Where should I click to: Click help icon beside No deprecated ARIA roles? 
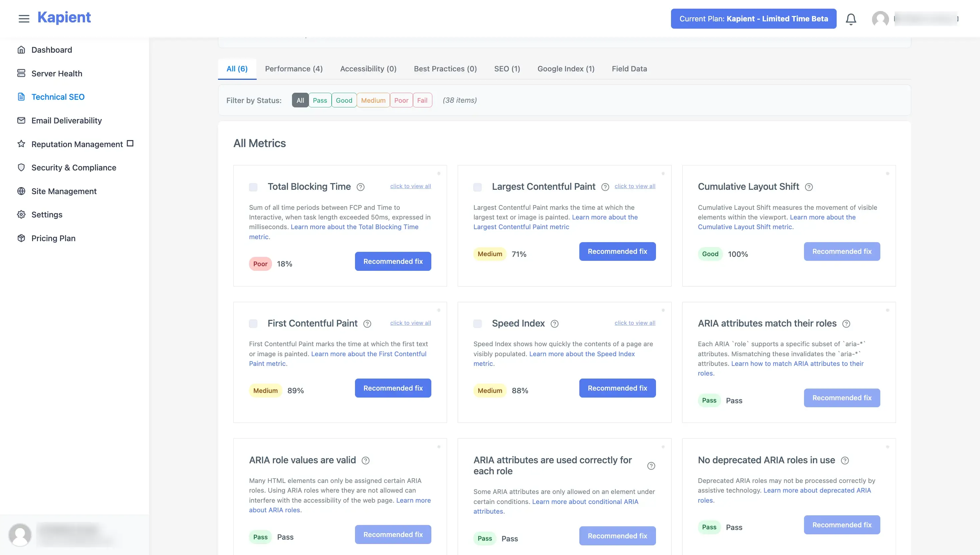[x=844, y=461]
